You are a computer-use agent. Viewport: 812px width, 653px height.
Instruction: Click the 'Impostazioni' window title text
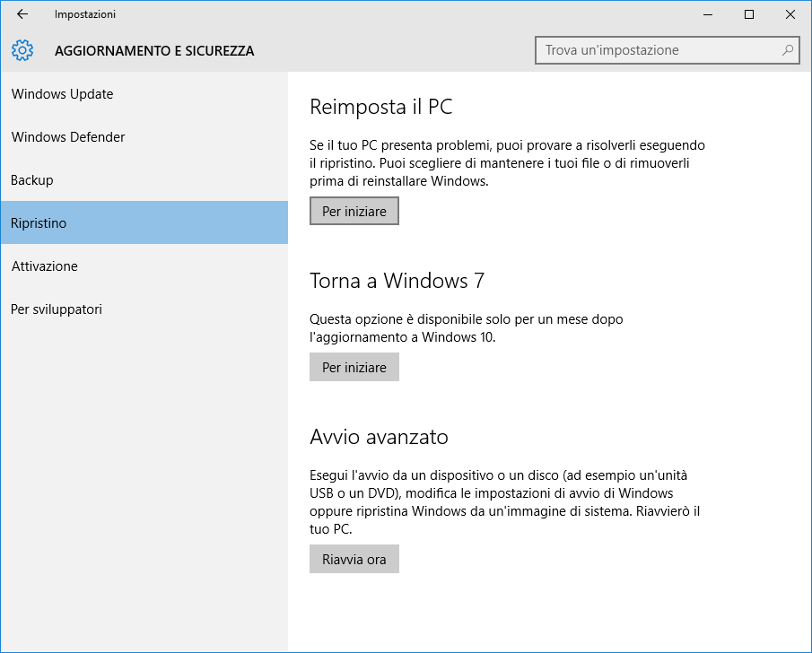pos(85,14)
